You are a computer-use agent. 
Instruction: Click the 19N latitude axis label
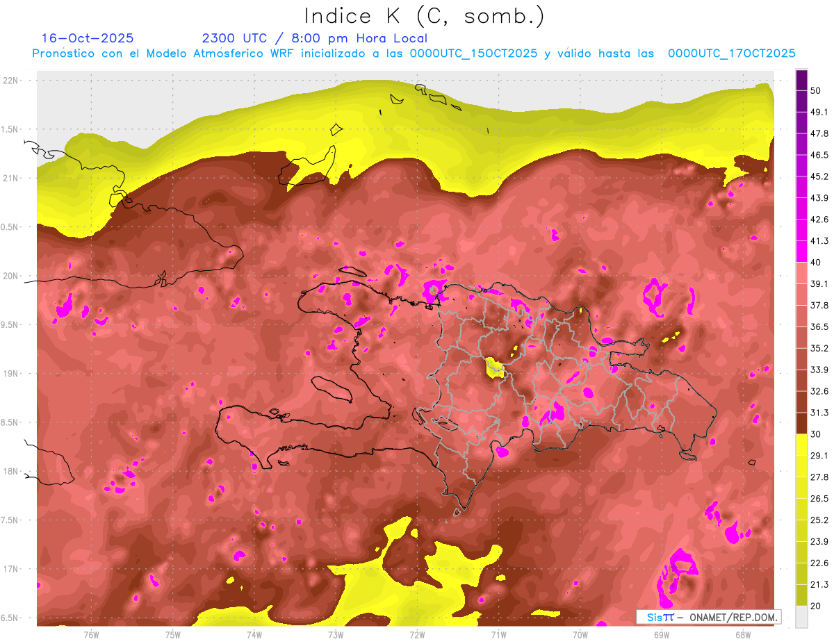12,374
